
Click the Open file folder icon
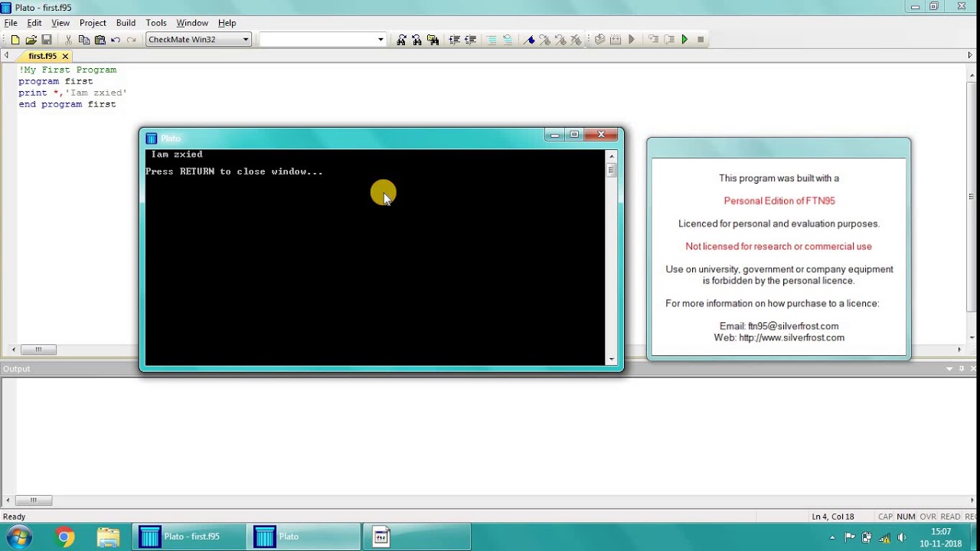(31, 40)
